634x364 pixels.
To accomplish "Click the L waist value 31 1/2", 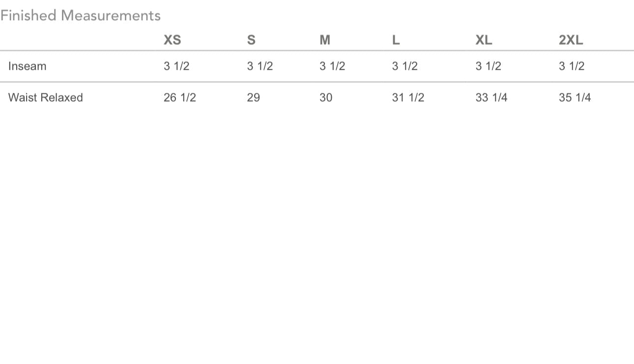I will (x=408, y=98).
